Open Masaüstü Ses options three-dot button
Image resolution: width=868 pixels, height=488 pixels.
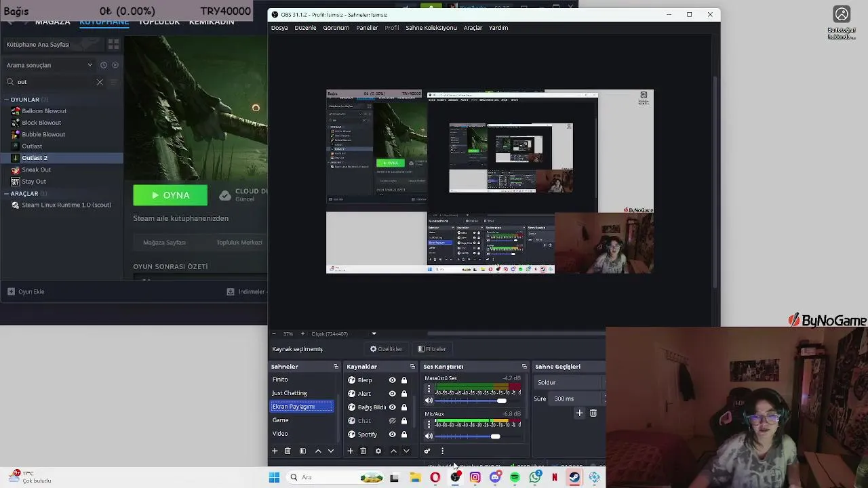429,389
